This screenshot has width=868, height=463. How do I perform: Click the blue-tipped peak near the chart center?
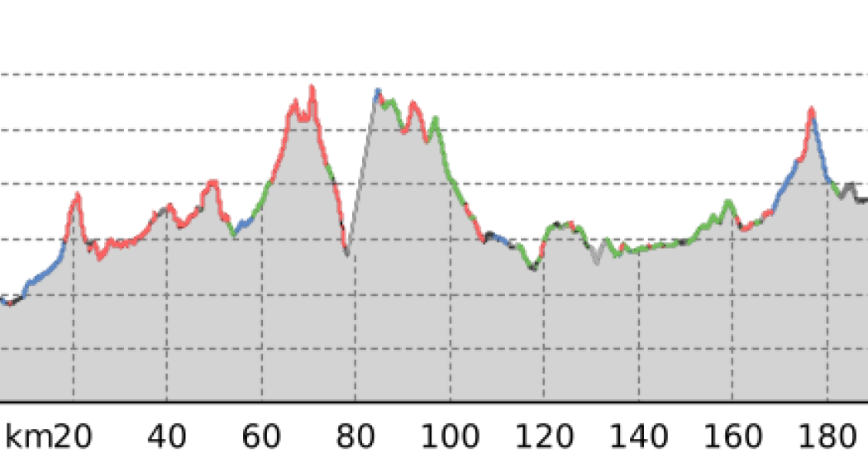(378, 92)
